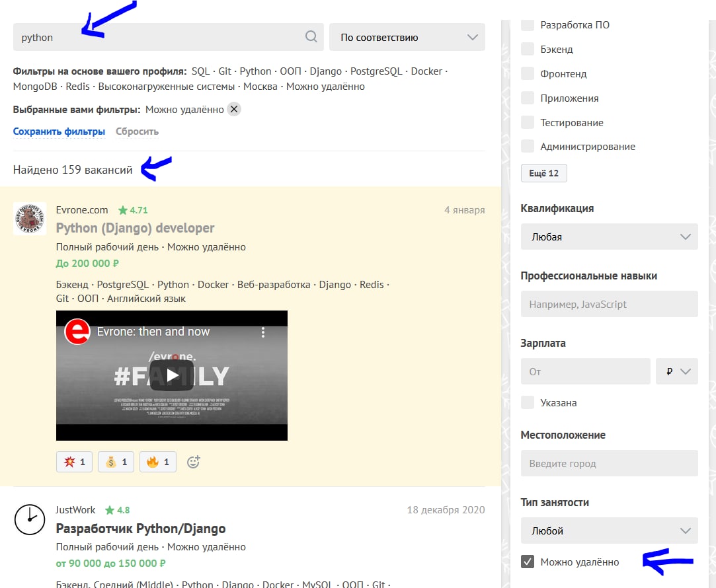This screenshot has height=588, width=716.
Task: Click the search magnifier icon
Action: point(311,36)
